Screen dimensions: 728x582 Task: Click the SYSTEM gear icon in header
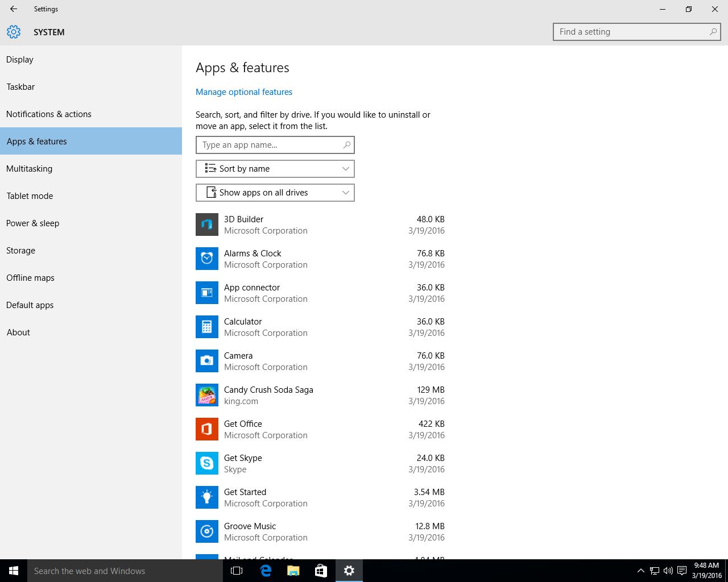coord(14,32)
